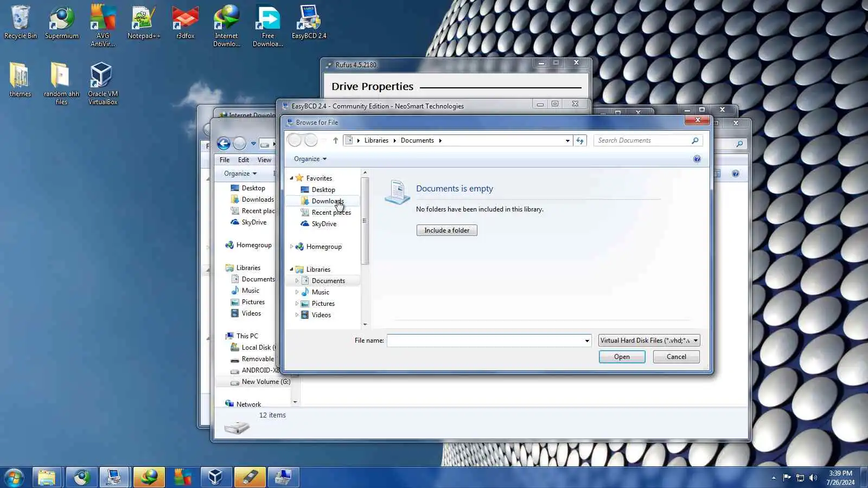
Task: Expand the Music library node
Action: click(x=297, y=292)
